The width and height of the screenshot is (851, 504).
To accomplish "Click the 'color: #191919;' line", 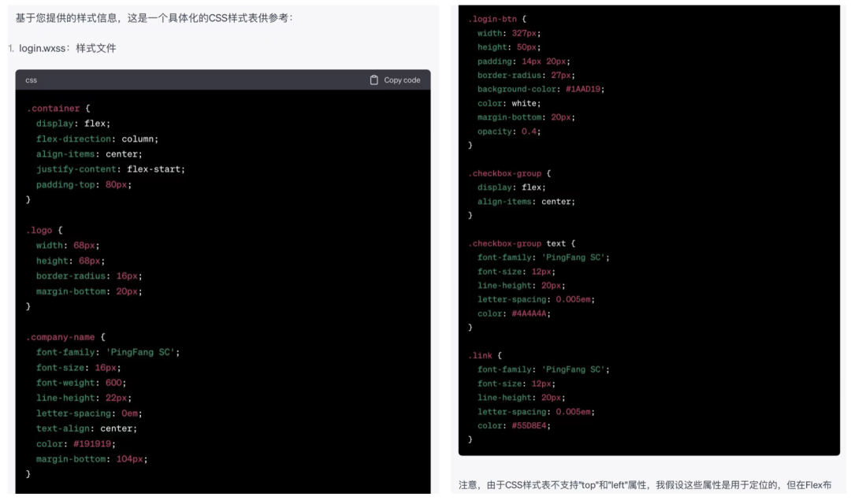I will 76,444.
